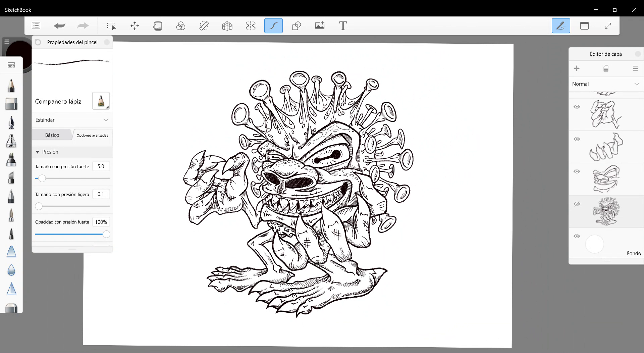Select the Flood Fill bucket tool
This screenshot has height=353, width=644.
tap(157, 26)
